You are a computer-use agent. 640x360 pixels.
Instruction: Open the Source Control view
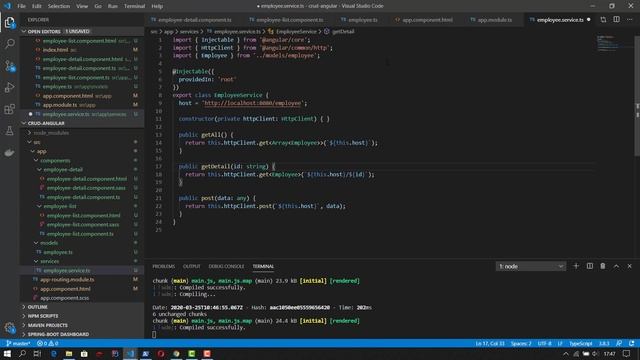10,66
